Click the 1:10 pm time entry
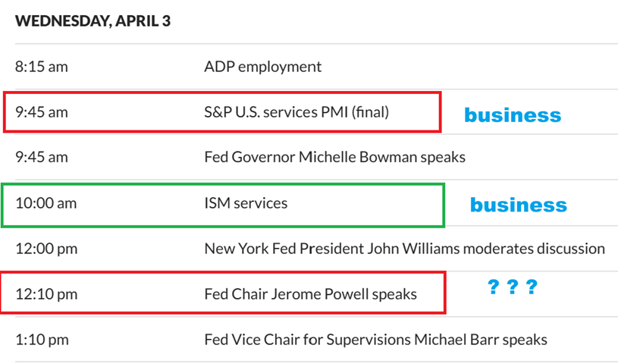 click(42, 340)
